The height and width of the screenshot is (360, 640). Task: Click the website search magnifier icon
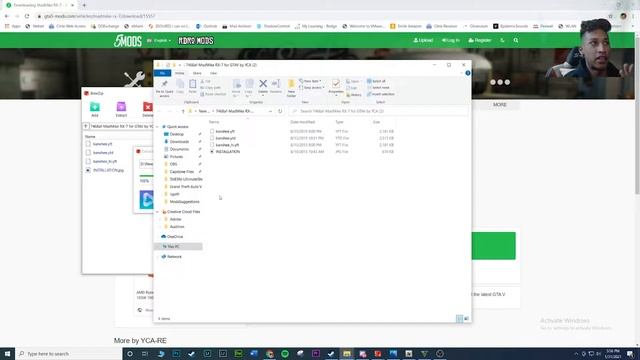[516, 40]
